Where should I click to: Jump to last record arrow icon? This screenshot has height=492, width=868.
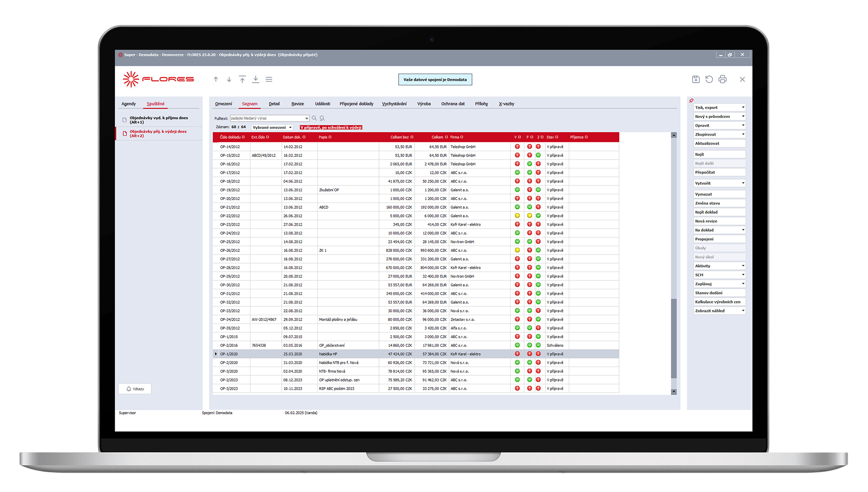[x=255, y=80]
